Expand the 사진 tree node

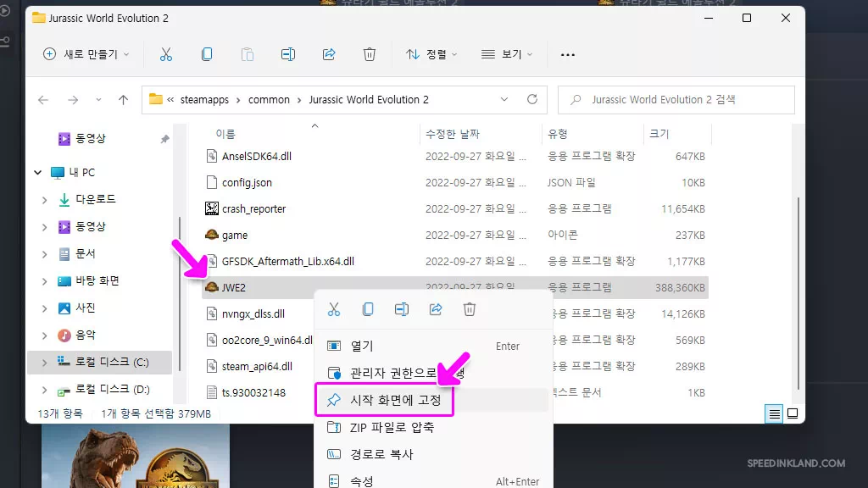pyautogui.click(x=44, y=308)
